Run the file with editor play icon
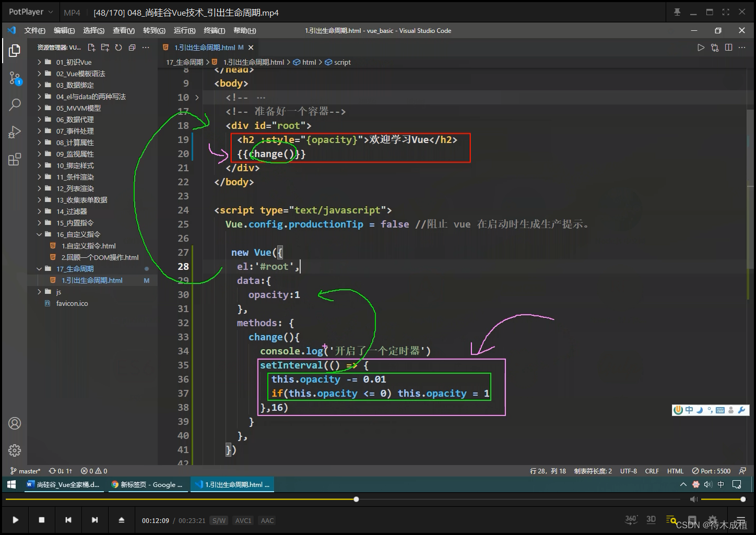The width and height of the screenshot is (756, 535). point(701,47)
